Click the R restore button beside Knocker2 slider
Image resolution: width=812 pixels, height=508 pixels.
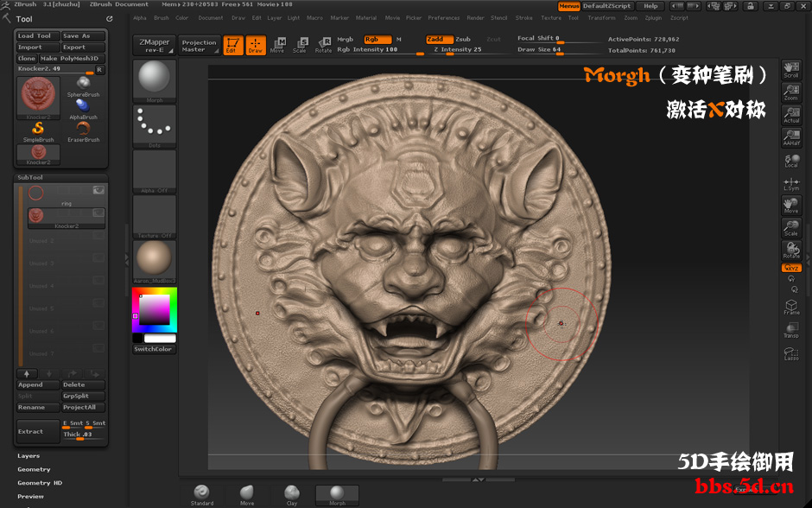point(99,69)
